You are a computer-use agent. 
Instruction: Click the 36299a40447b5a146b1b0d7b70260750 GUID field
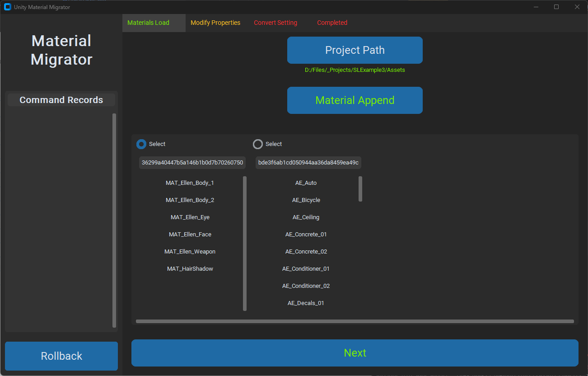[192, 163]
